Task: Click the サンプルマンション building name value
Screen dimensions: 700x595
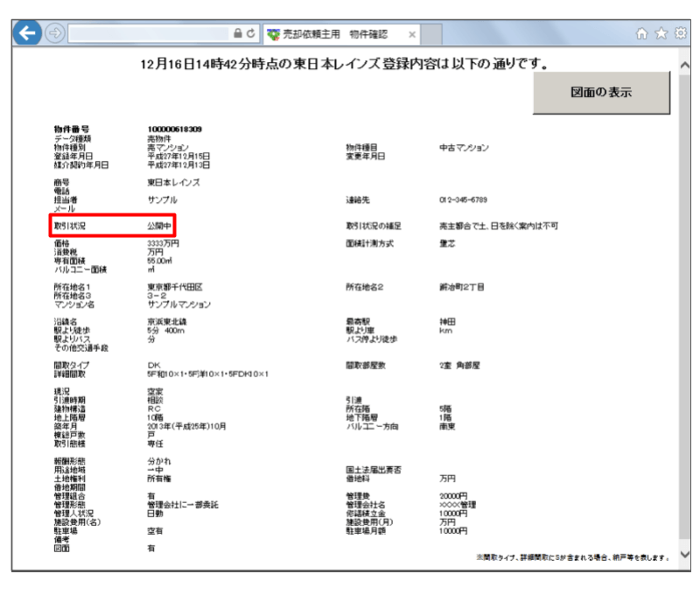Action: coord(178,304)
